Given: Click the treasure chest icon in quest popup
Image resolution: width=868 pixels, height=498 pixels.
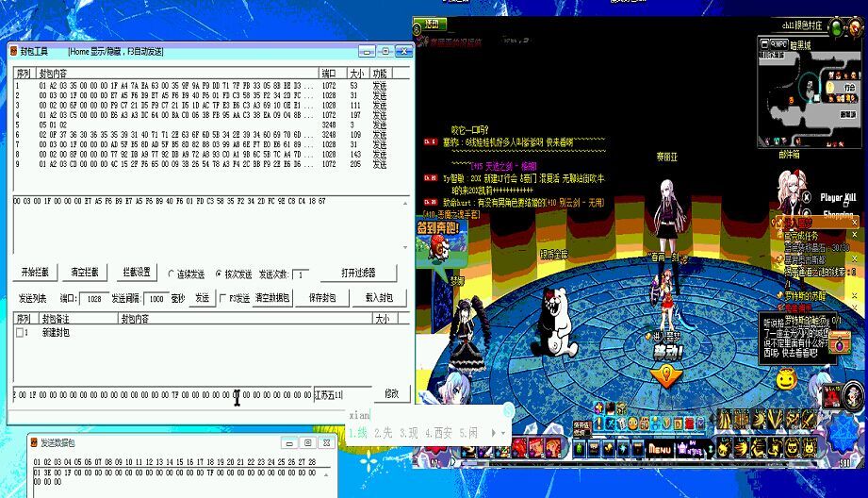Looking at the screenshot, I should (x=839, y=341).
